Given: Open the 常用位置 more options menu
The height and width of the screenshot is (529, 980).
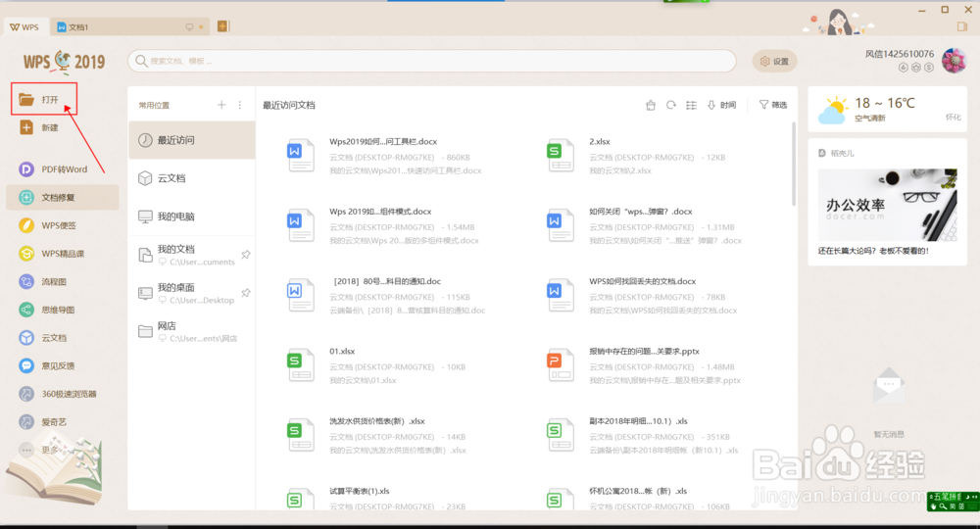Looking at the screenshot, I should tap(240, 105).
